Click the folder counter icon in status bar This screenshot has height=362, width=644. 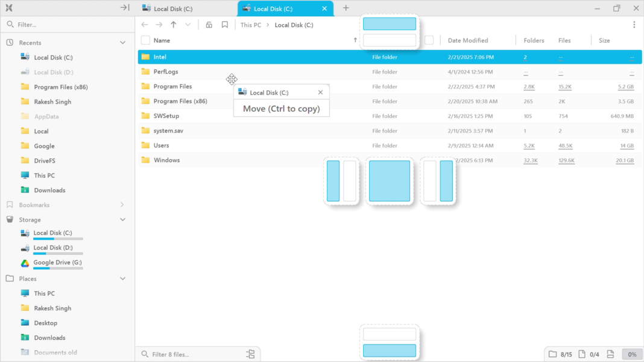(552, 354)
